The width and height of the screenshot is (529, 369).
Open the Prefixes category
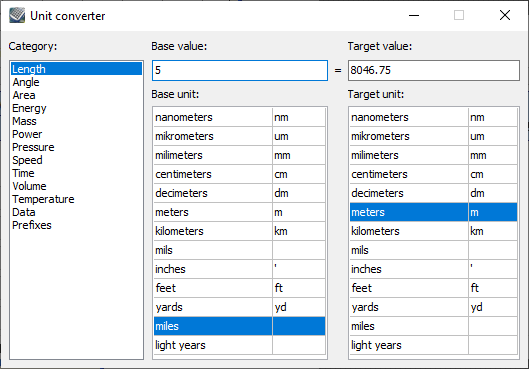[x=76, y=225]
